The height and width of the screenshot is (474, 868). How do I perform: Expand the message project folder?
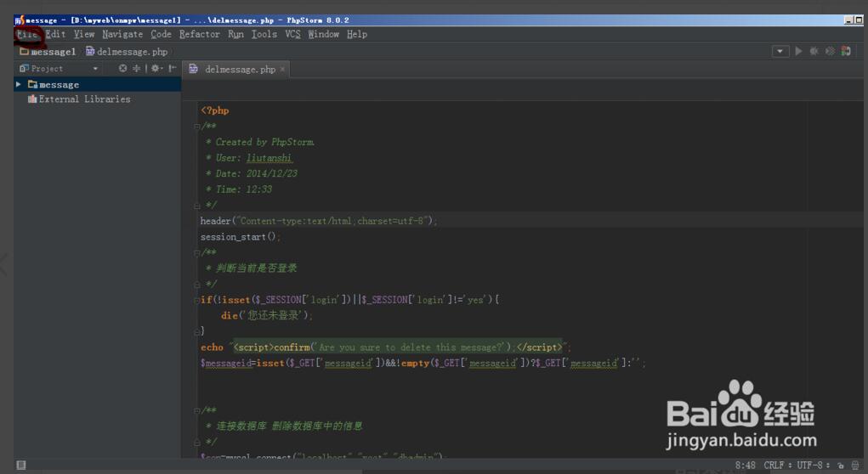(18, 84)
